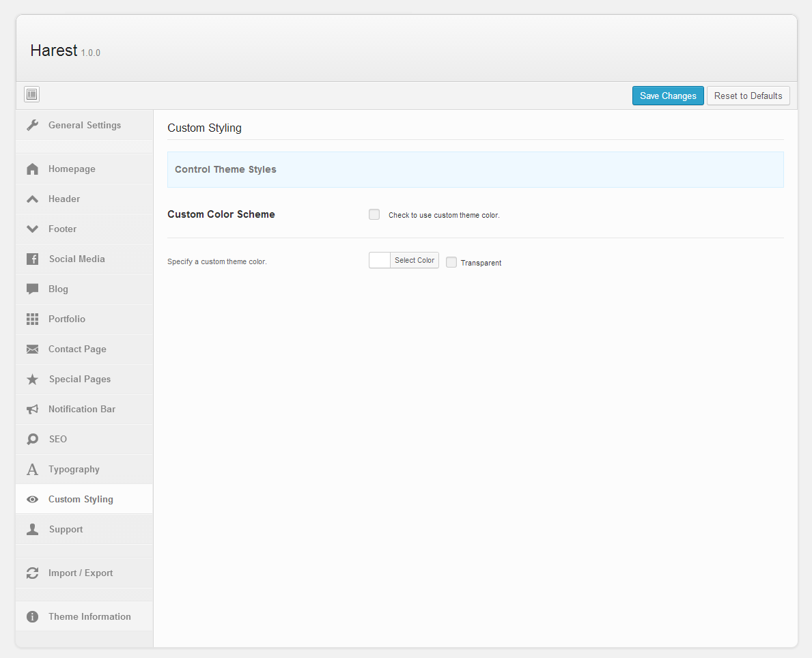Click the wrench icon for General Settings
The image size is (812, 658).
[32, 126]
